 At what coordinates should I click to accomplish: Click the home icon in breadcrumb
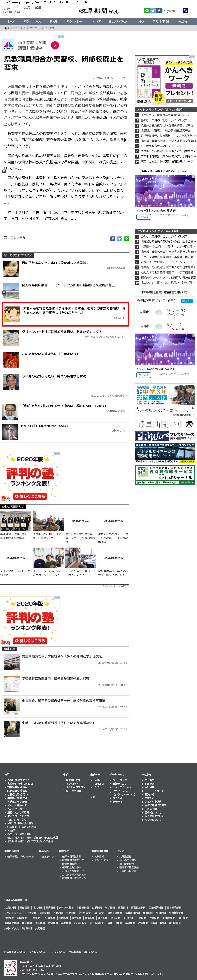click(5, 28)
